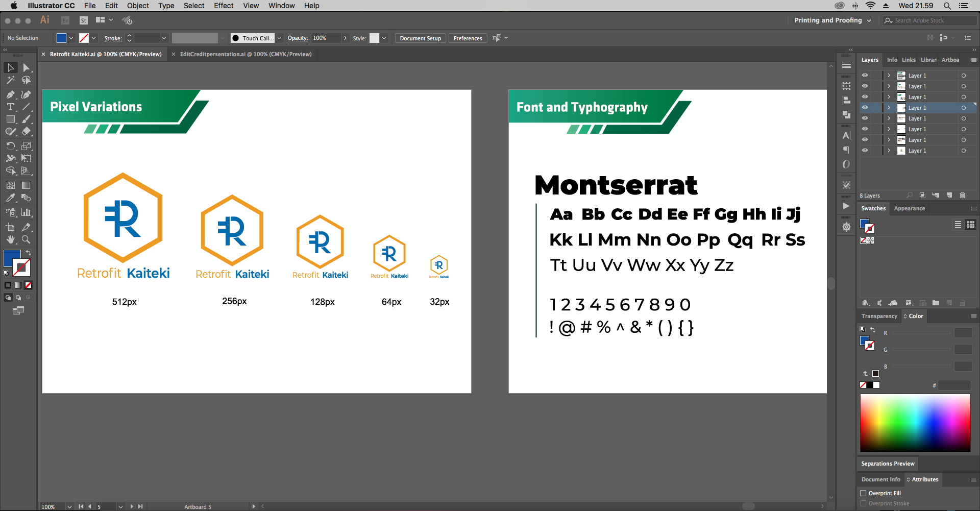Switch Swatches panel to list view

point(958,225)
